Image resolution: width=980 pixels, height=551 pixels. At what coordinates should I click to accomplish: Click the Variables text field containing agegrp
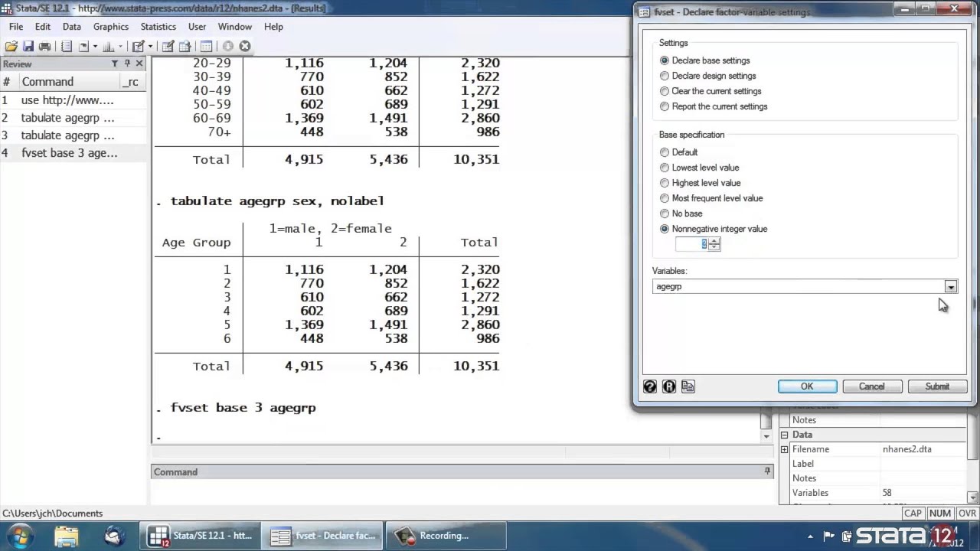point(799,286)
